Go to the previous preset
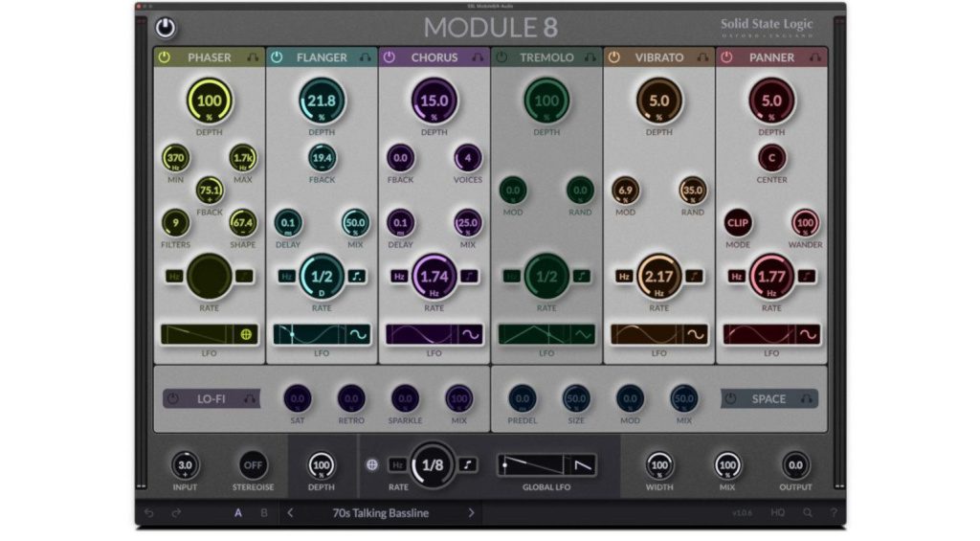This screenshot has height=541, width=980. point(290,513)
